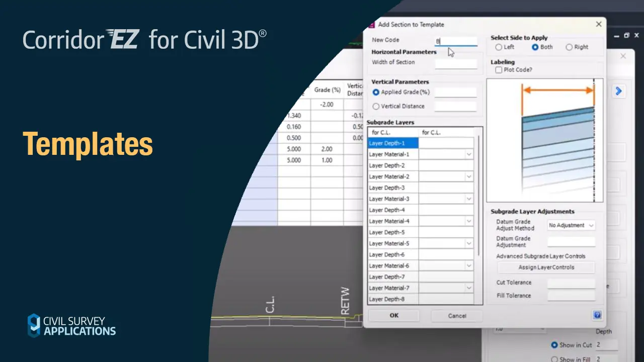Screen dimensions: 644x362
Task: Click the layer section preview diagram
Action: click(x=545, y=140)
